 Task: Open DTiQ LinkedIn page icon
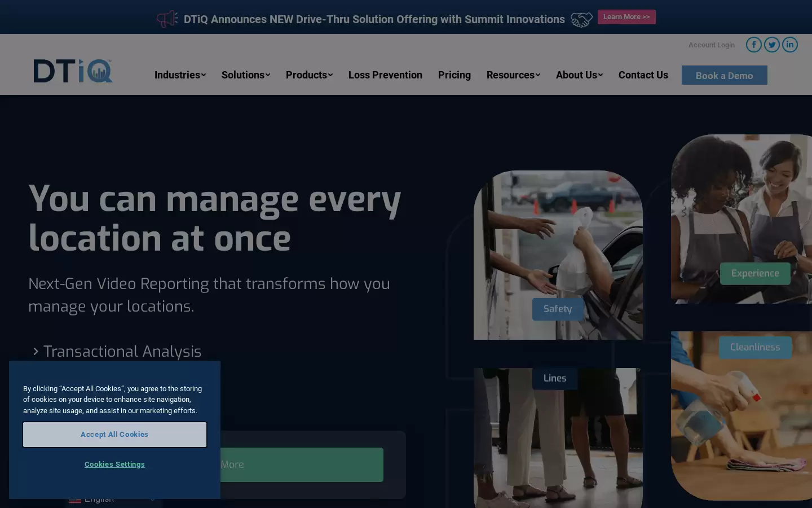(x=790, y=45)
